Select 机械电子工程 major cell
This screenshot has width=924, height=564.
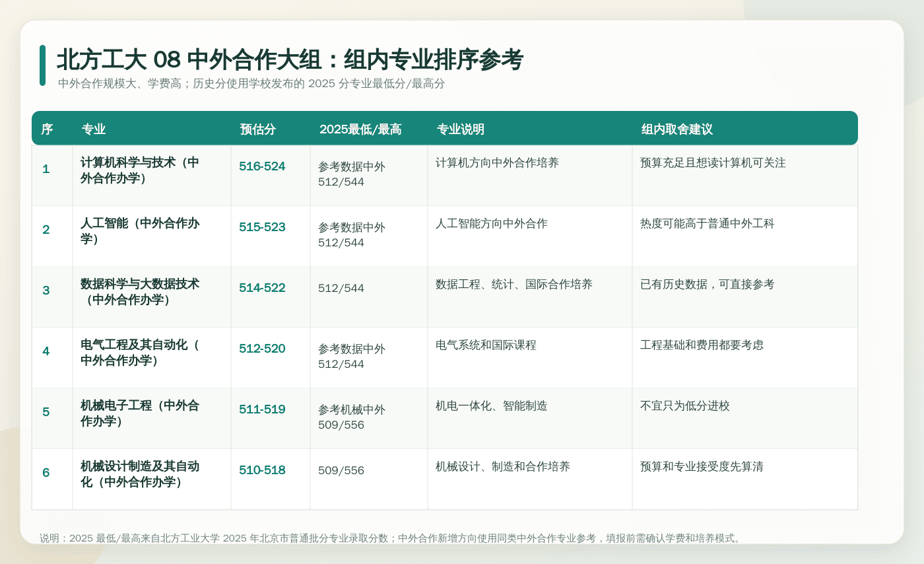[x=152, y=419]
